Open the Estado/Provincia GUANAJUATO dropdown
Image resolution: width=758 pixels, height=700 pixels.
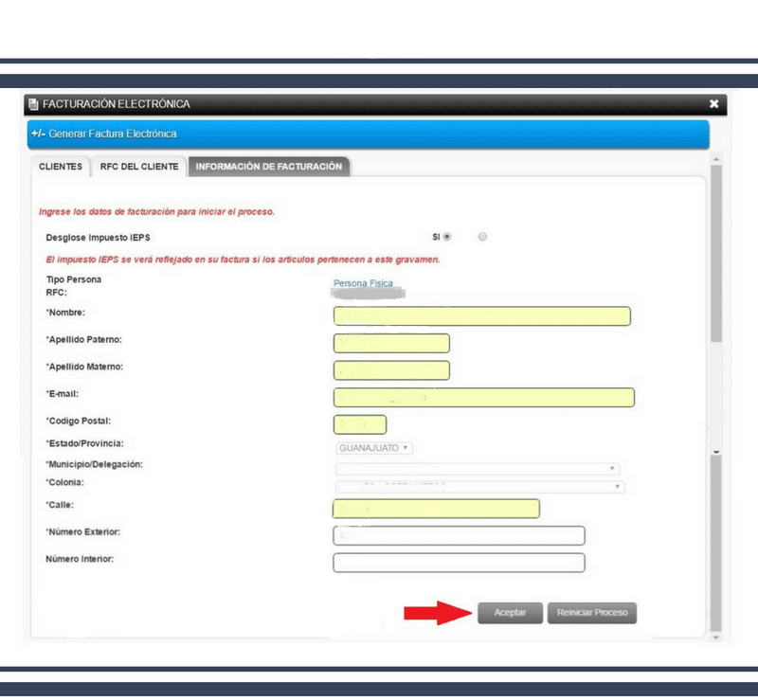pyautogui.click(x=374, y=448)
